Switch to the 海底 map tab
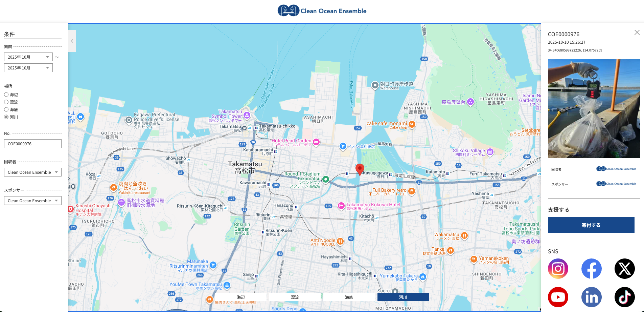 pyautogui.click(x=349, y=297)
